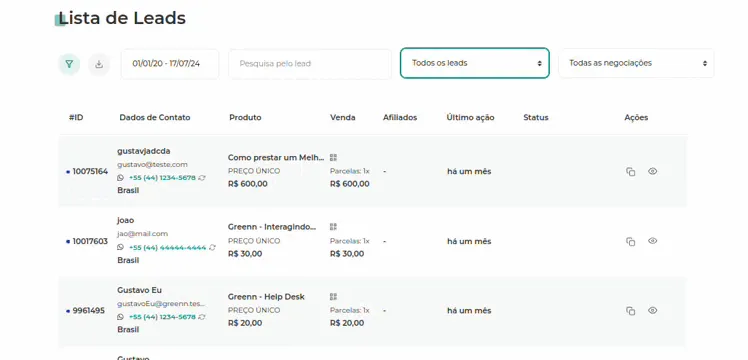
Task: Click the Venda column header
Action: click(343, 117)
